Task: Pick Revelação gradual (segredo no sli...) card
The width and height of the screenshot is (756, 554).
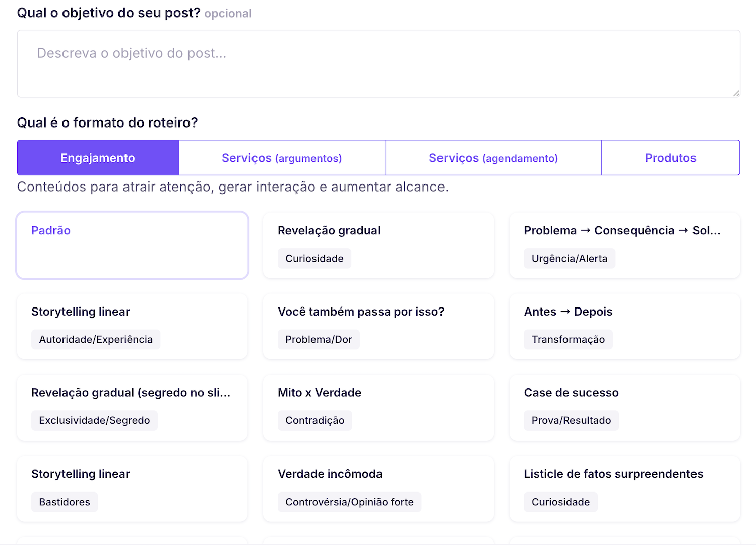Action: coord(132,407)
